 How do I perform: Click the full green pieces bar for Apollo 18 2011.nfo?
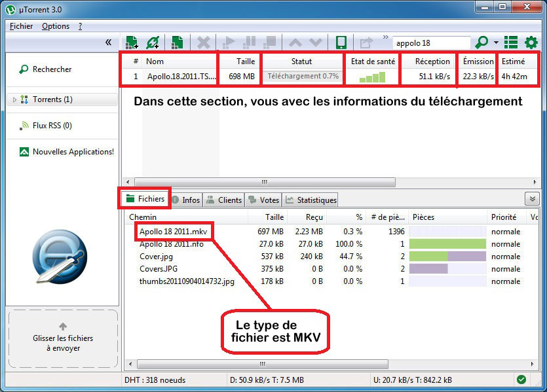(x=447, y=244)
